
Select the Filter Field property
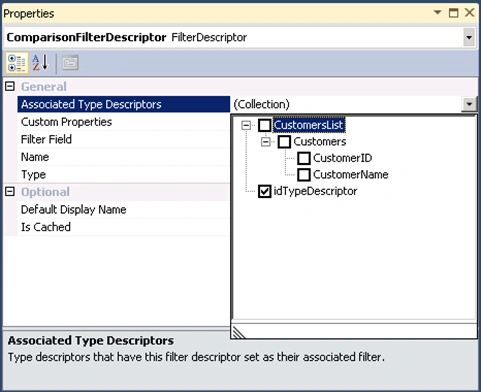pos(124,139)
